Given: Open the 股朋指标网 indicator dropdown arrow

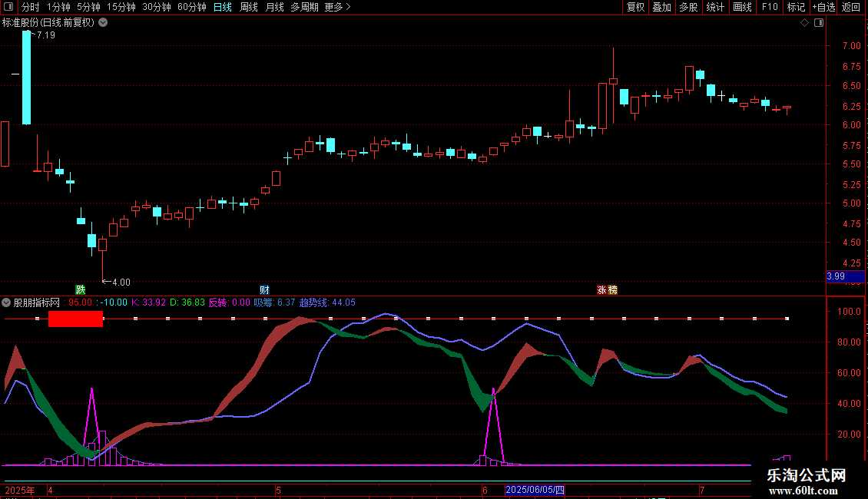Looking at the screenshot, I should coord(6,302).
